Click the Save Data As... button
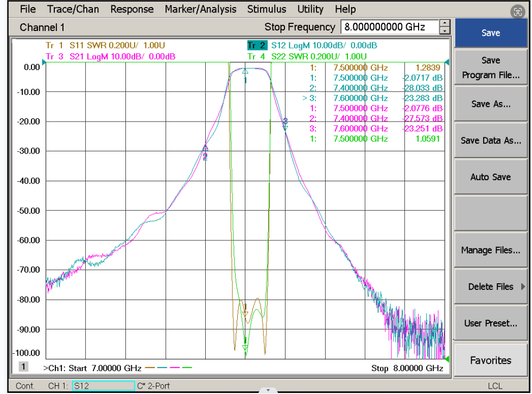This screenshot has width=532, height=394. [491, 141]
